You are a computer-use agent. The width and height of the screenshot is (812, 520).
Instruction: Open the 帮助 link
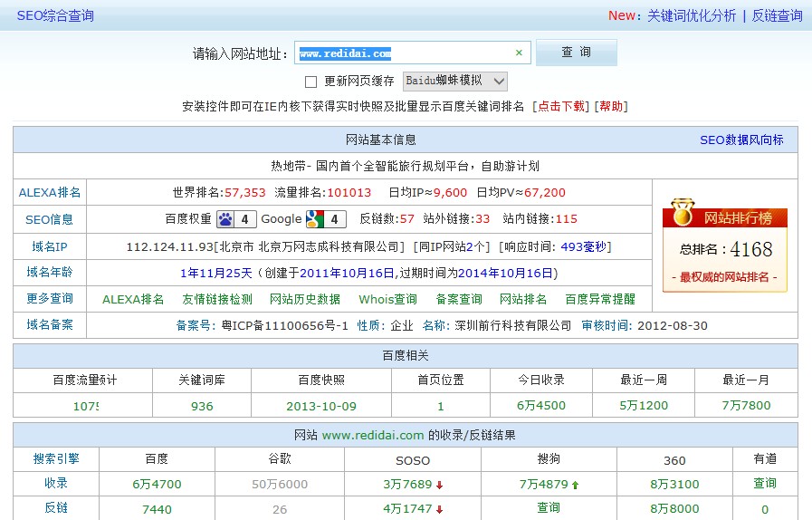click(611, 106)
